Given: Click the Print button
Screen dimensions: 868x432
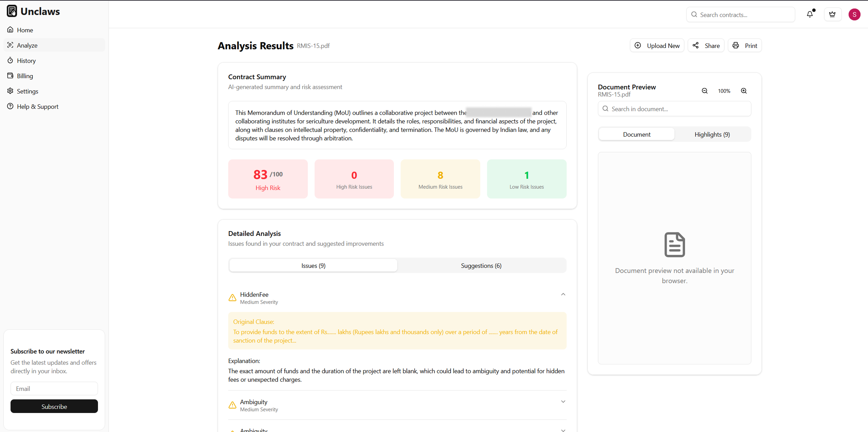Looking at the screenshot, I should click(x=745, y=46).
